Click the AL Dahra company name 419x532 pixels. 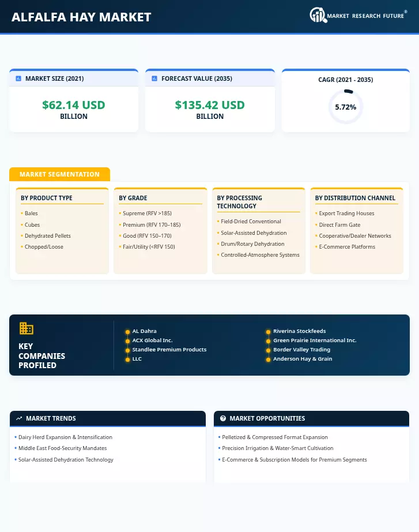click(145, 331)
